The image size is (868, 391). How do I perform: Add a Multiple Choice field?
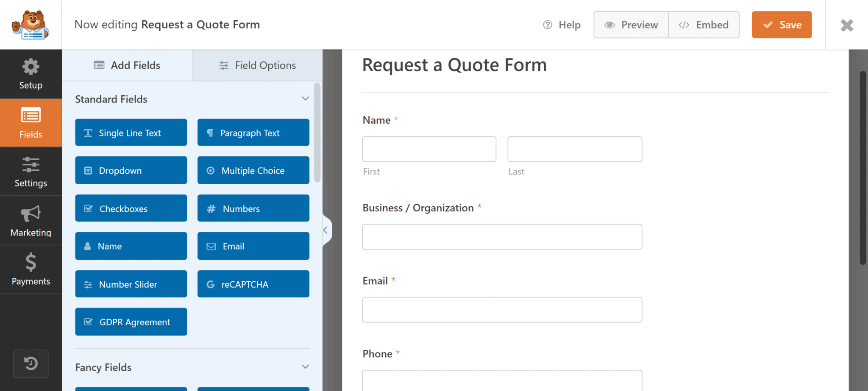[253, 170]
